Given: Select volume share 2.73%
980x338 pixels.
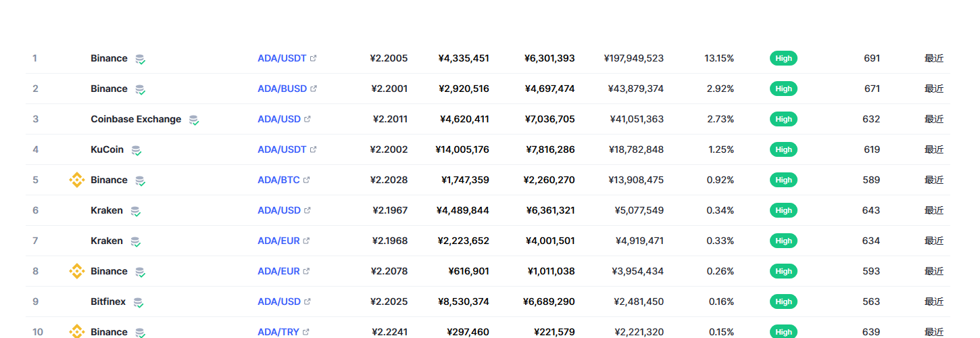Looking at the screenshot, I should [720, 119].
